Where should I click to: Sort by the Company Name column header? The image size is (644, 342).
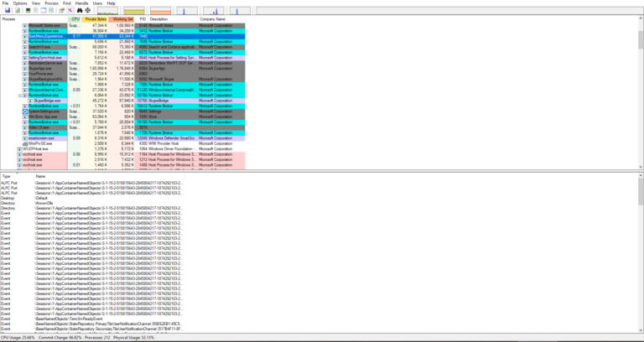click(x=221, y=19)
